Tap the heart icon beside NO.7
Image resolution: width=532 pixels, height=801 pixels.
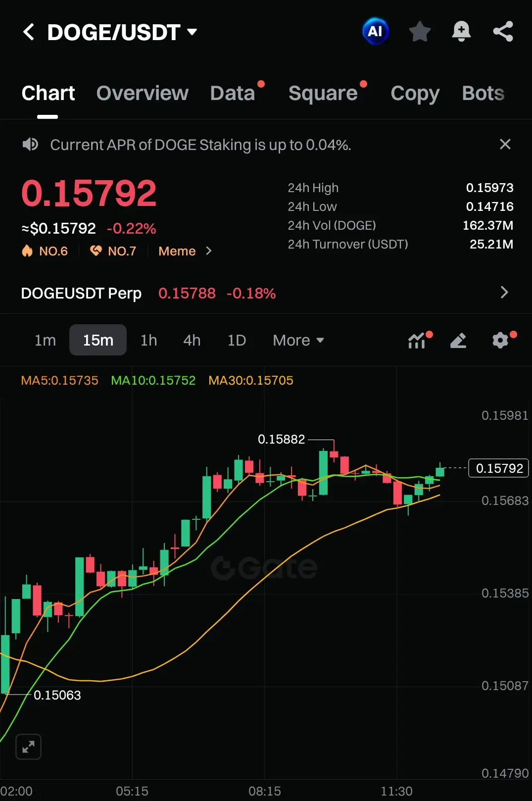coord(96,250)
